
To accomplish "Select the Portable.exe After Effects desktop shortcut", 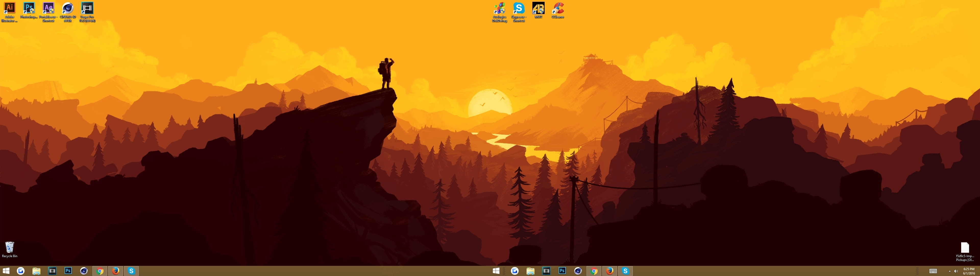I will point(48,12).
